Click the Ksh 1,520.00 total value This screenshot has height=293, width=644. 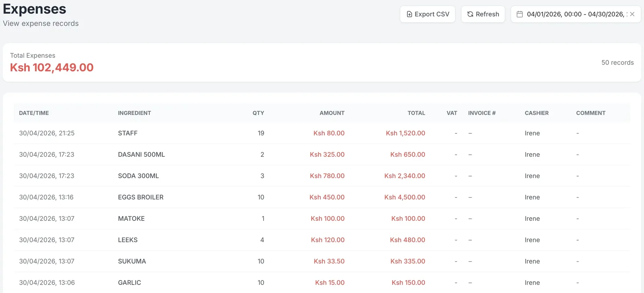pyautogui.click(x=405, y=133)
